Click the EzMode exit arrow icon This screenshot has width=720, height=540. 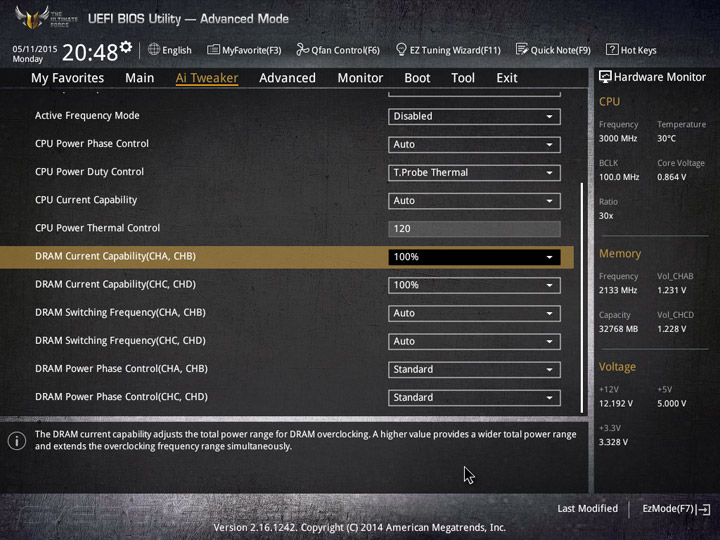tap(703, 509)
